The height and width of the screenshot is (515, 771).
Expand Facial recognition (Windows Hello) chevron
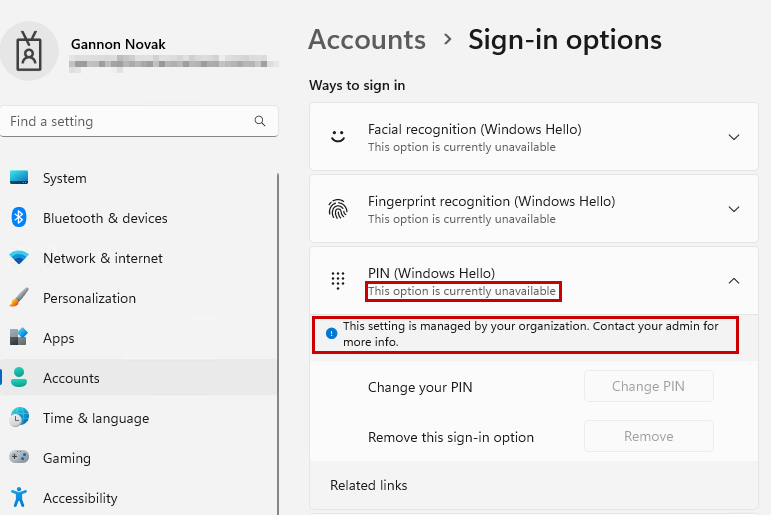[x=734, y=137]
